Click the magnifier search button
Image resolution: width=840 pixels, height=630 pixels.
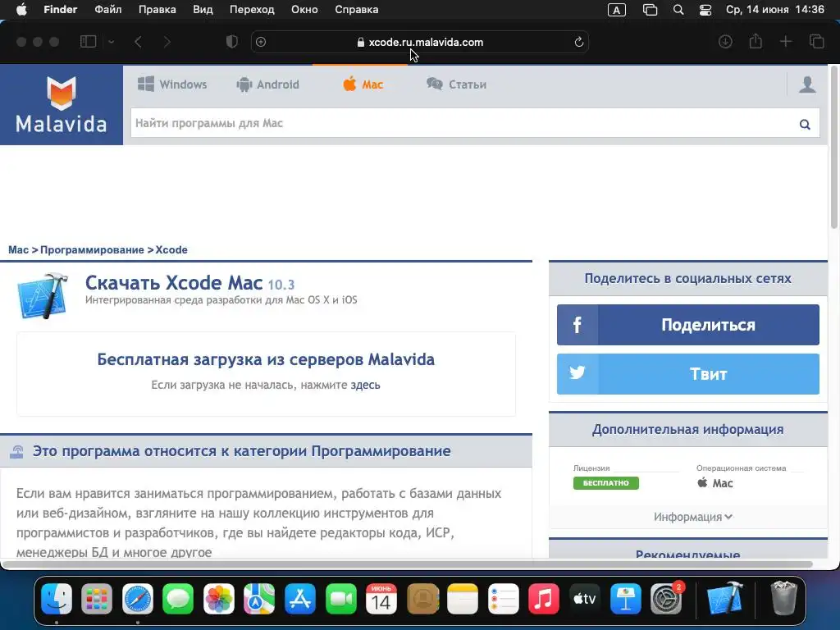805,125
